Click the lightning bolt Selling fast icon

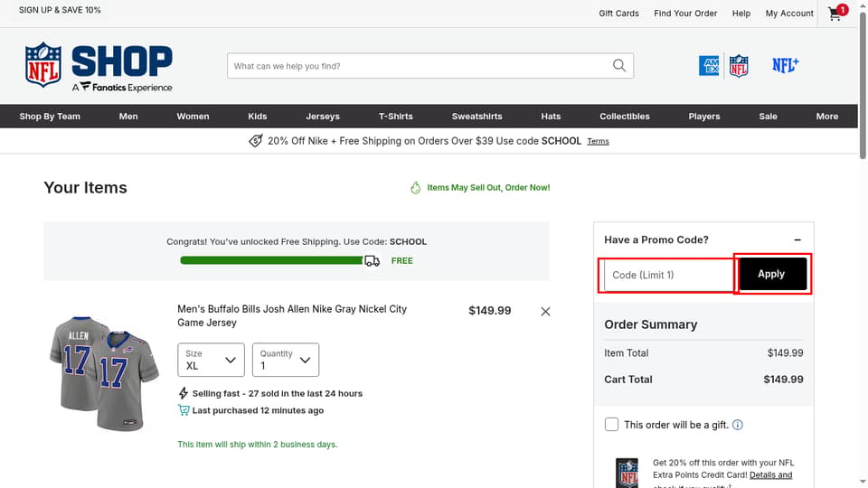click(184, 393)
